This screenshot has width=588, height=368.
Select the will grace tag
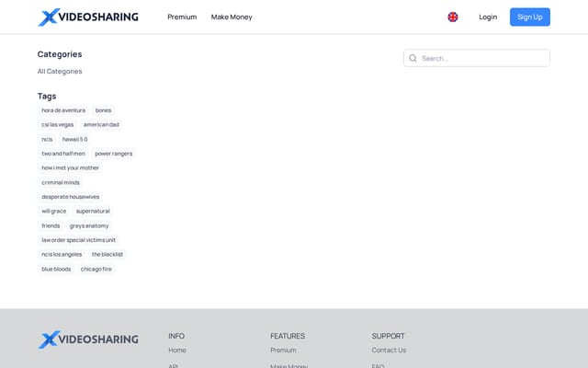point(53,212)
